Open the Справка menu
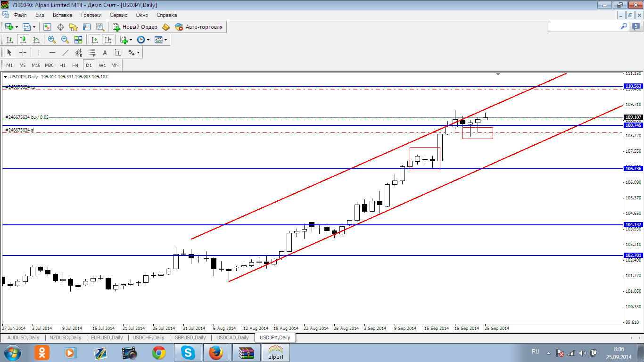 click(x=166, y=15)
